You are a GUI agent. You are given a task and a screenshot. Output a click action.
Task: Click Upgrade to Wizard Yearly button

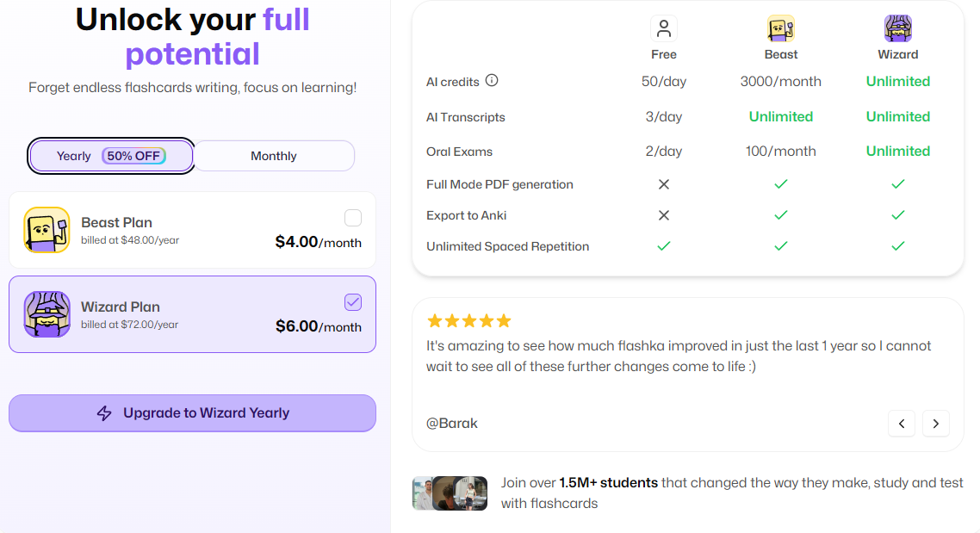[193, 413]
